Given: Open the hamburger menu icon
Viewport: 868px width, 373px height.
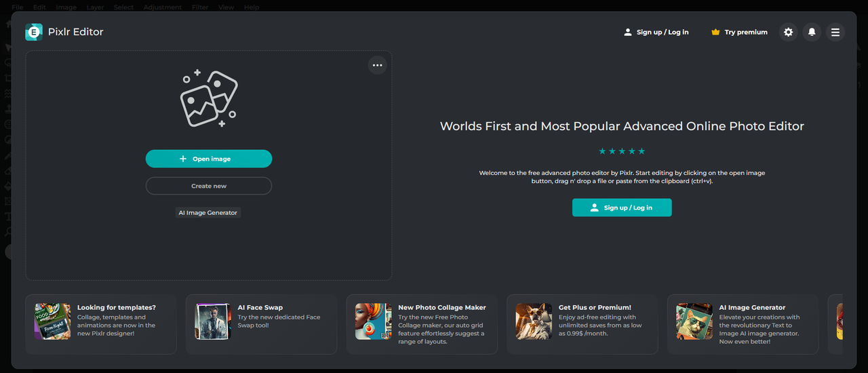Looking at the screenshot, I should [835, 32].
